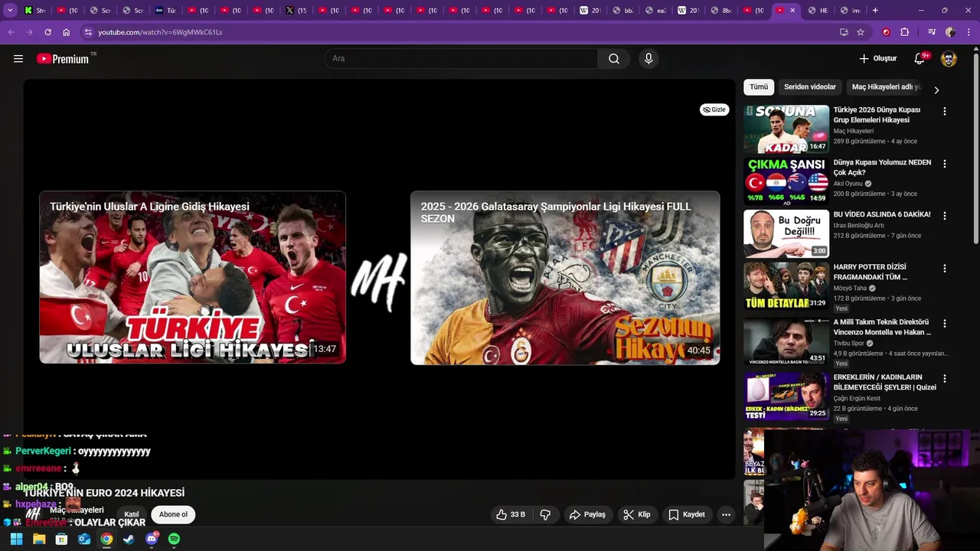Select Seriden videolar filter chip
Image resolution: width=980 pixels, height=551 pixels.
tap(810, 87)
